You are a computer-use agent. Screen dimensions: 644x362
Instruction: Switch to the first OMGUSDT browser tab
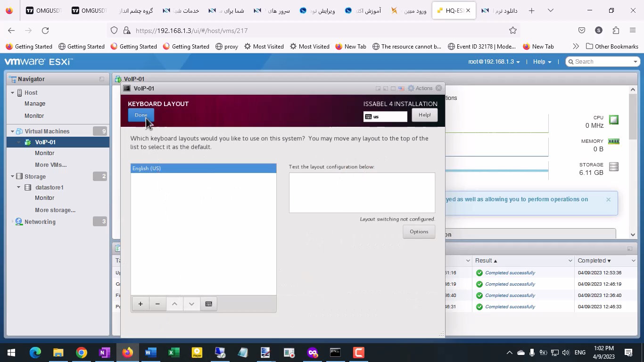(43, 10)
